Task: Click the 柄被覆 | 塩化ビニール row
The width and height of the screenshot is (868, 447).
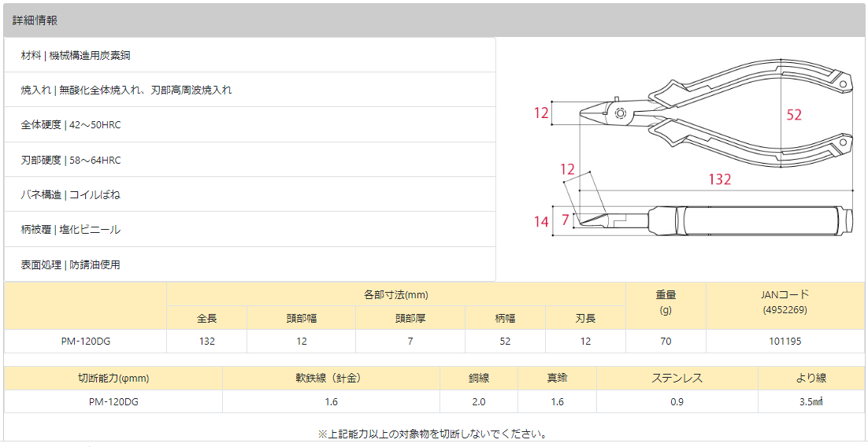Action: pos(250,230)
